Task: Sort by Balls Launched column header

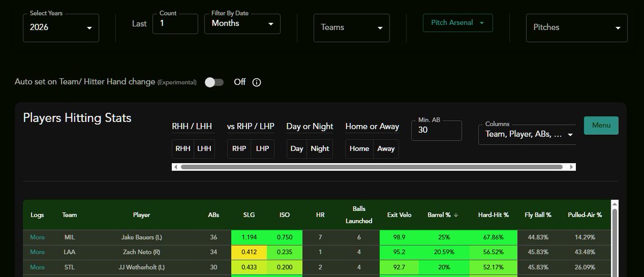Action: click(x=359, y=215)
